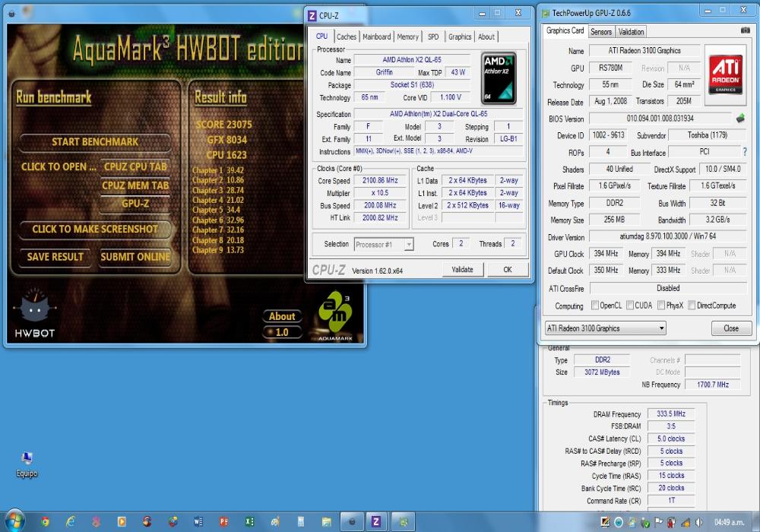Viewport: 760px width, 532px height.
Task: Open Excel from the taskbar
Action: coord(249,522)
